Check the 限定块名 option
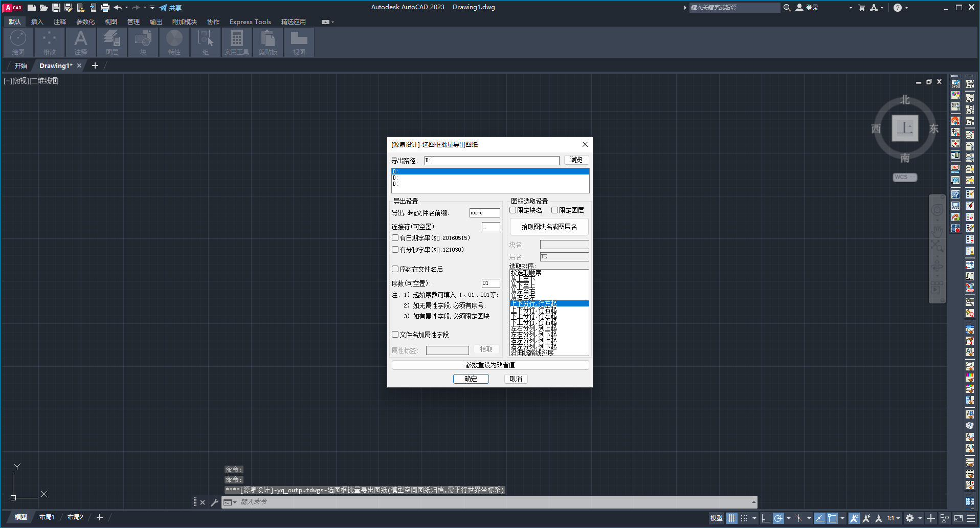 [x=513, y=210]
